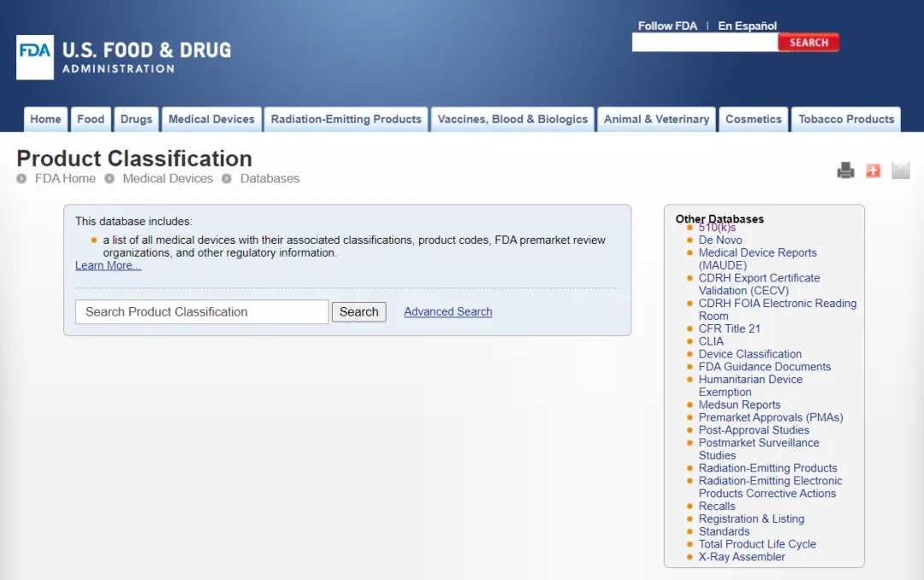
Task: Open Premarket Approvals (PMAs) link
Action: click(x=770, y=417)
